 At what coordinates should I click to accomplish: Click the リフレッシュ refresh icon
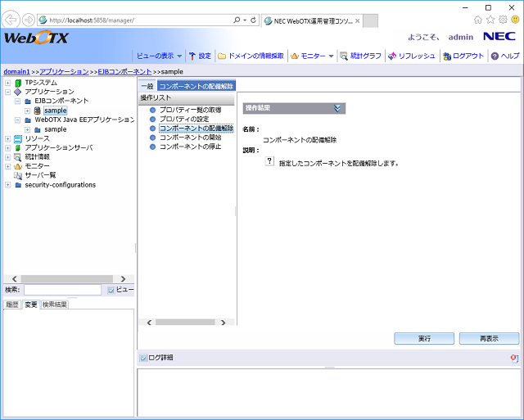pyautogui.click(x=392, y=56)
